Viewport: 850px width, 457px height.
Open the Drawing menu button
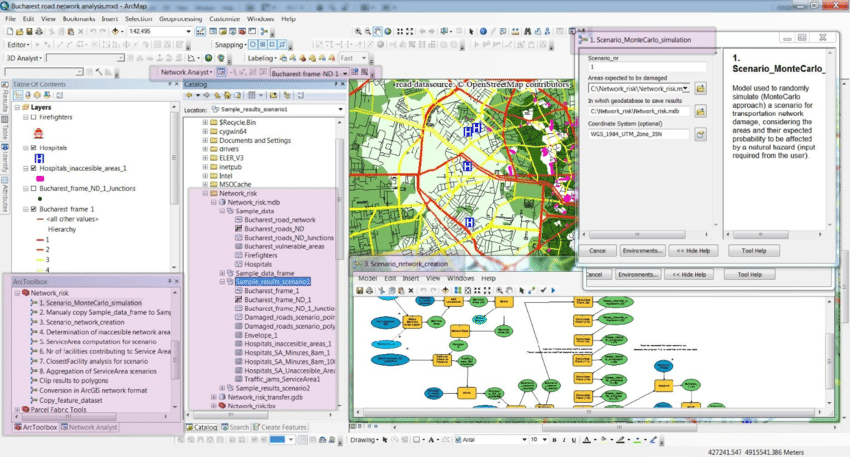click(364, 440)
